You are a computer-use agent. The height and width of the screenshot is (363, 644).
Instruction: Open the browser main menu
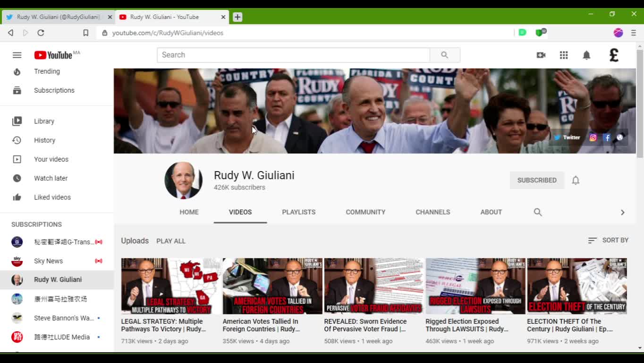[634, 33]
